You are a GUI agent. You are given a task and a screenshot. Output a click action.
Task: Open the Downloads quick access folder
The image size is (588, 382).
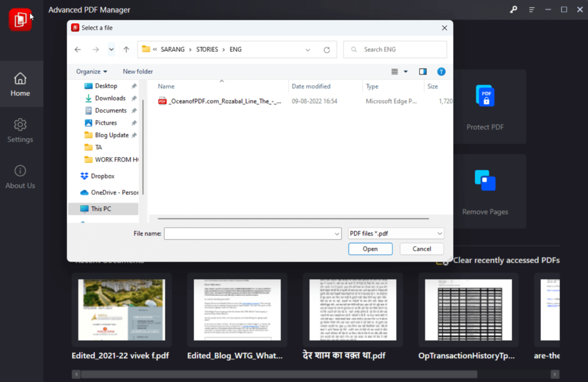click(x=110, y=98)
